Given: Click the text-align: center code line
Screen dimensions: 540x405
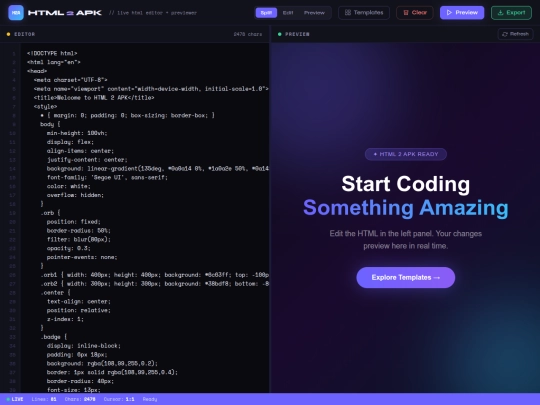Looking at the screenshot, I should tap(79, 301).
